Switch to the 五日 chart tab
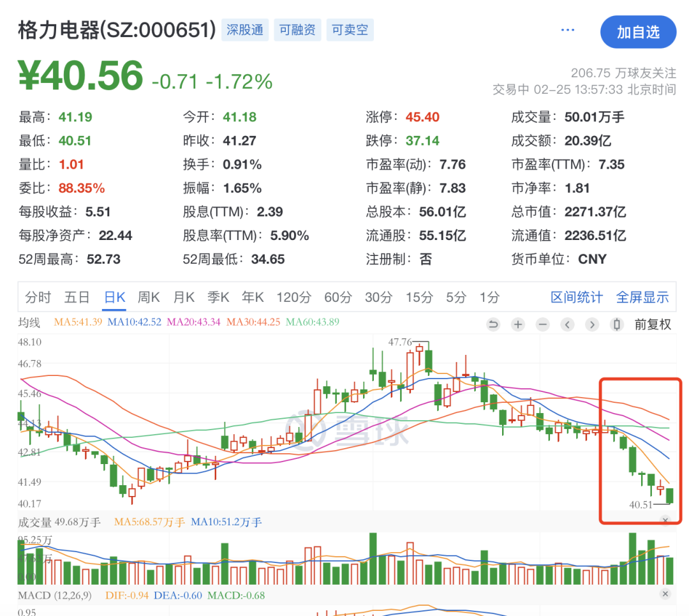 77,297
